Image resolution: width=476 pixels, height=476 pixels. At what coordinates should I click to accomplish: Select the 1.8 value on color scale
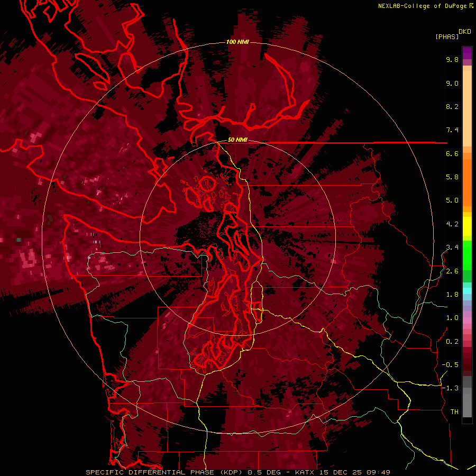452,295
